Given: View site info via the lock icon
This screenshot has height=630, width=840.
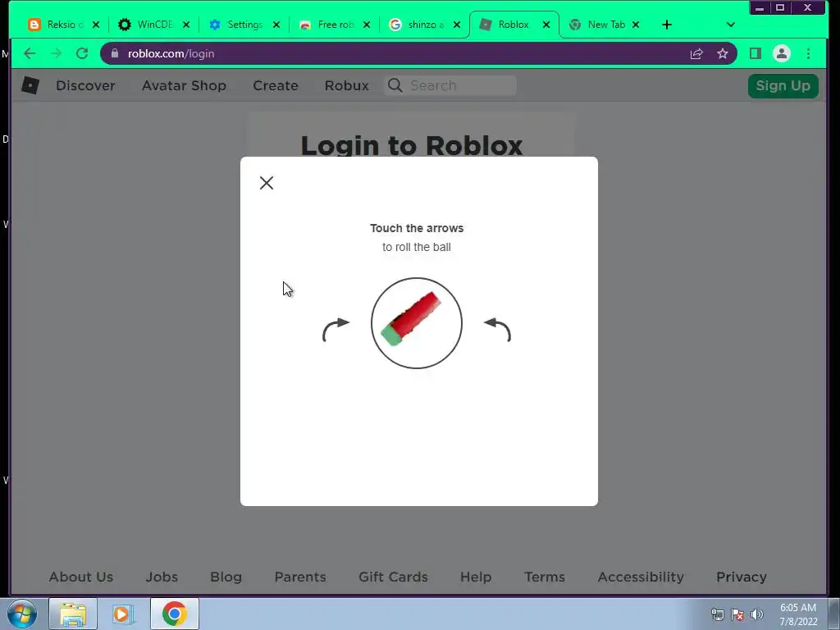Looking at the screenshot, I should point(115,53).
